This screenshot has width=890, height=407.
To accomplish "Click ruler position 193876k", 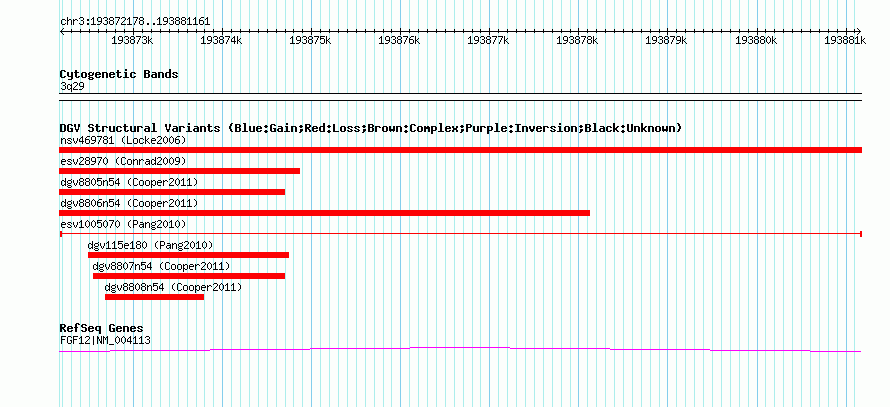I will 400,40.
